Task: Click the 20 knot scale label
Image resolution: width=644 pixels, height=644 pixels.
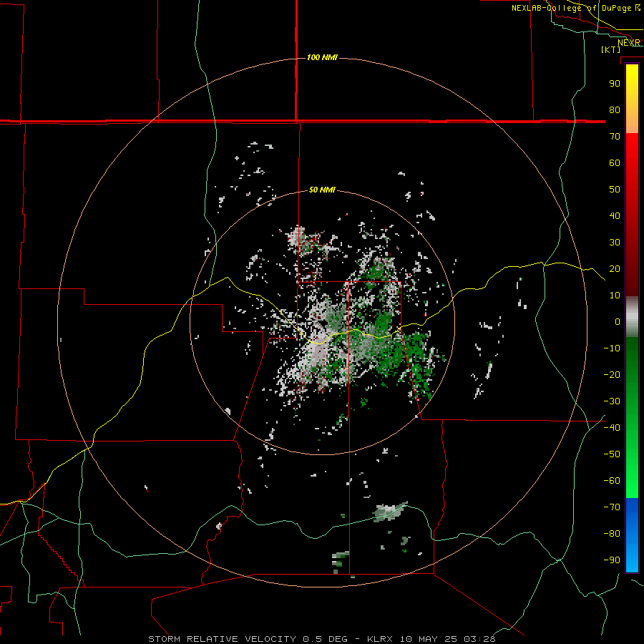Action: [615, 269]
